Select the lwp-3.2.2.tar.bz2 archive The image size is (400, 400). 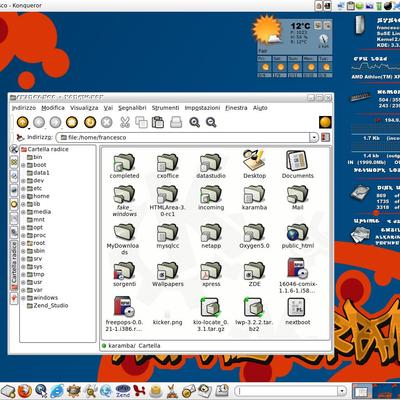[254, 314]
